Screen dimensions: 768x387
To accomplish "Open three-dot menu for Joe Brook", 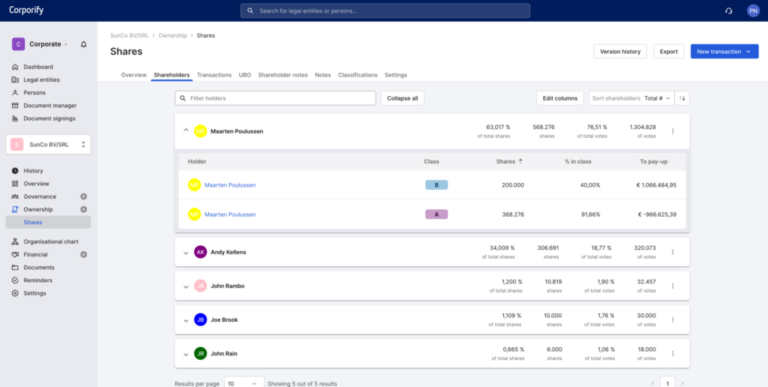I will [672, 320].
